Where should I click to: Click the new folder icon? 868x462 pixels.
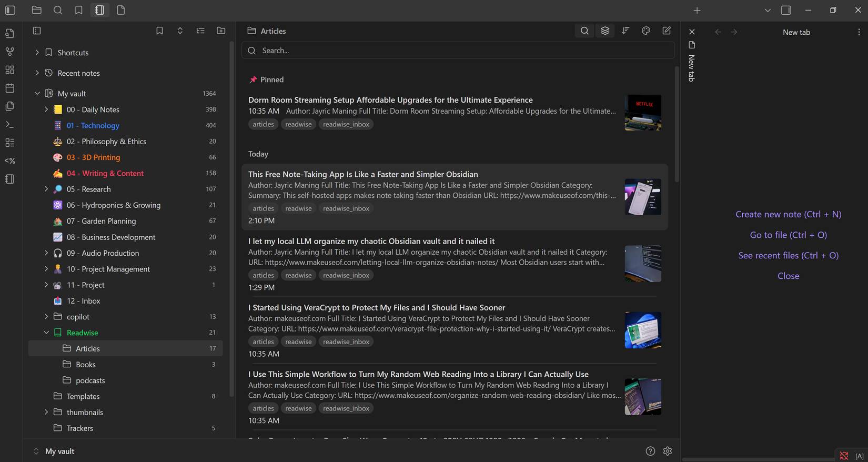click(x=221, y=31)
